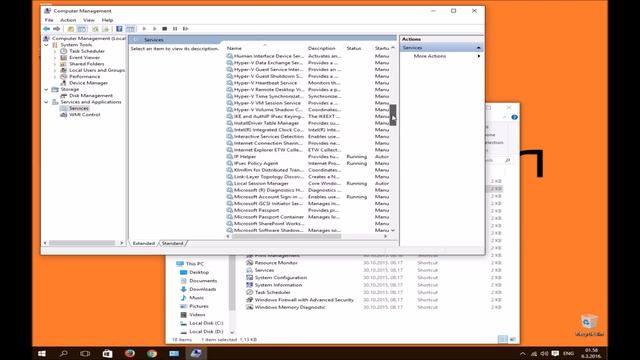
Task: Open the Windows Start menu
Action: pyautogui.click(x=42, y=353)
